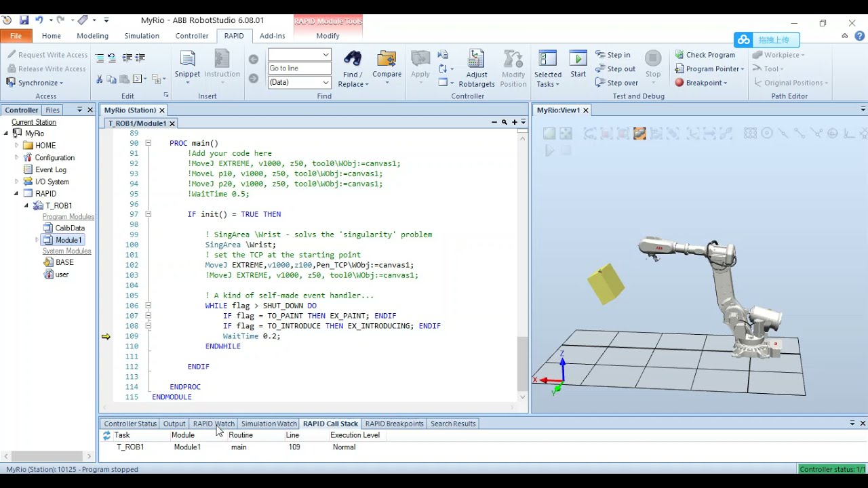Select BASE system module
868x488 pixels.
coord(59,262)
